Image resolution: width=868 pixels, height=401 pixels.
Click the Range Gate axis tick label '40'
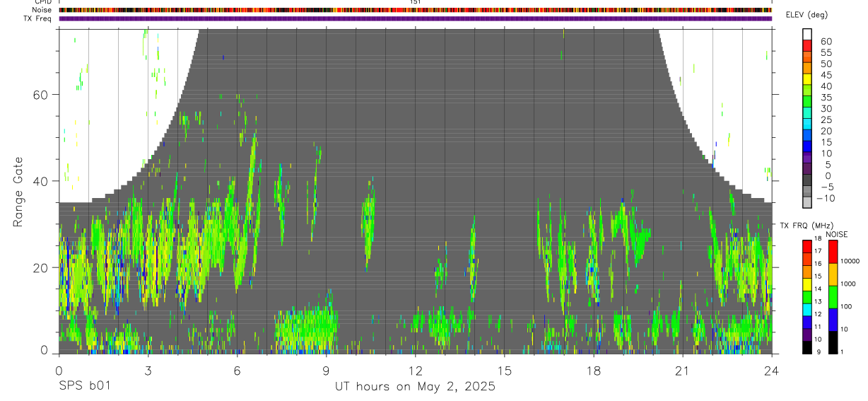pos(42,181)
